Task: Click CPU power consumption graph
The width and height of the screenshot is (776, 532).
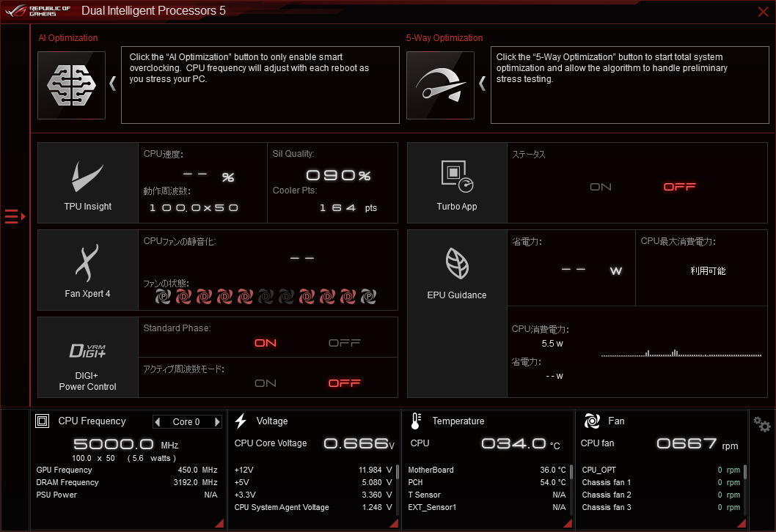Action: click(681, 352)
